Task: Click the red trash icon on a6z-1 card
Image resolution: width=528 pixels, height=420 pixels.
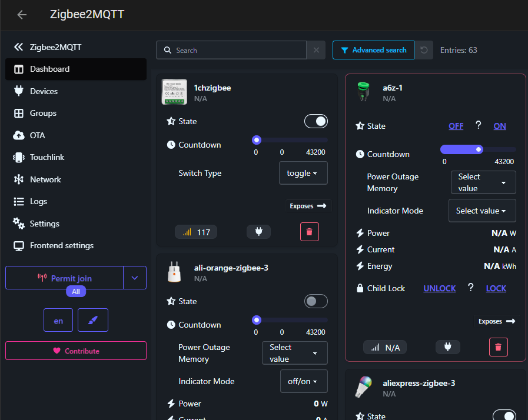Action: pos(498,347)
